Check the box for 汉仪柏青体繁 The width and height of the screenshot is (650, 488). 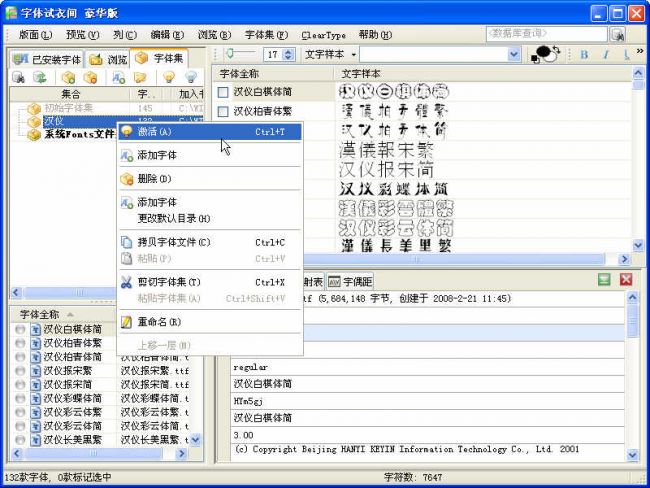pyautogui.click(x=223, y=111)
